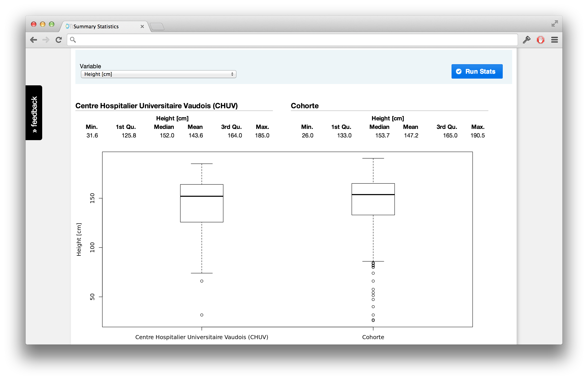Toggle fullscreen with the expand arrows icon
The height and width of the screenshot is (380, 588).
point(555,24)
